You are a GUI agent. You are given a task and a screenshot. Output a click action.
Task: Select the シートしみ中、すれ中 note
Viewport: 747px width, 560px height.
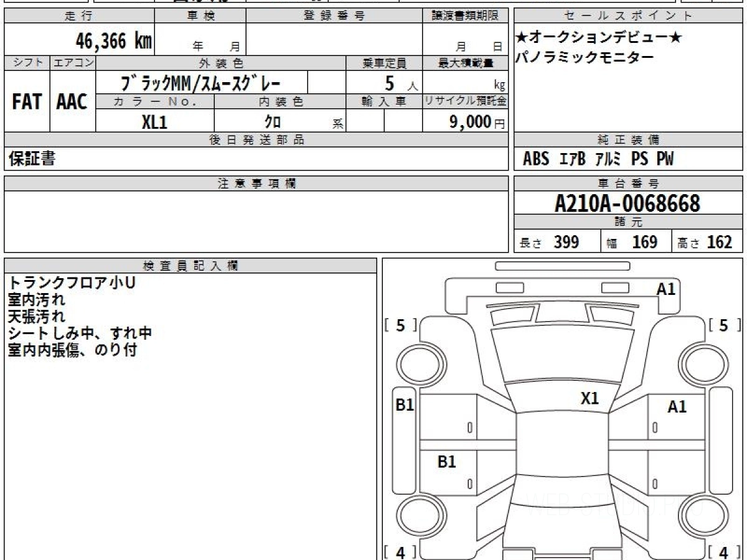pyautogui.click(x=80, y=334)
